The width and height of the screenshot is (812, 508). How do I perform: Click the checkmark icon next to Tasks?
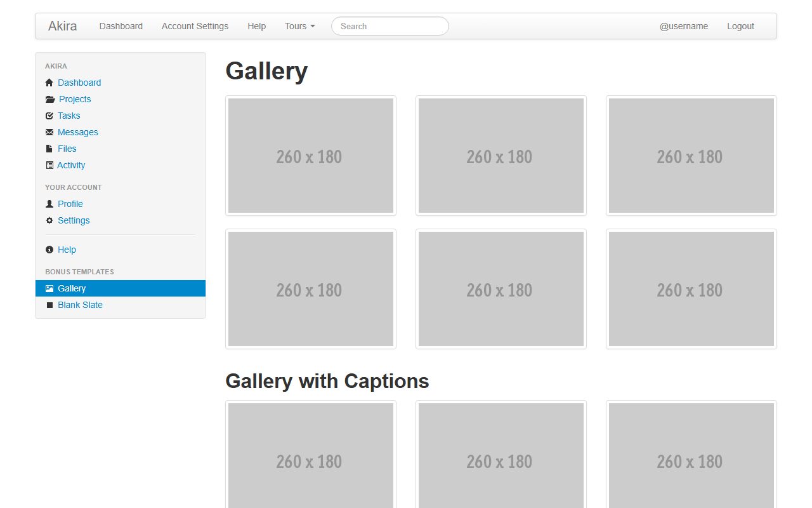[x=49, y=116]
